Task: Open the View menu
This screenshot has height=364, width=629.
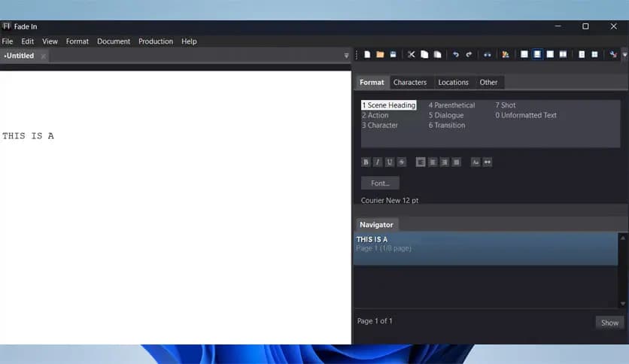Action: click(50, 41)
